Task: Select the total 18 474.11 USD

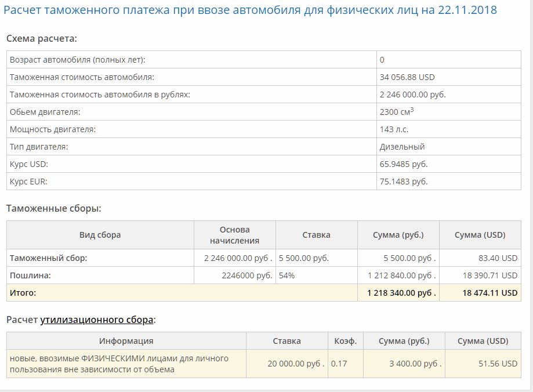Action: (x=490, y=293)
